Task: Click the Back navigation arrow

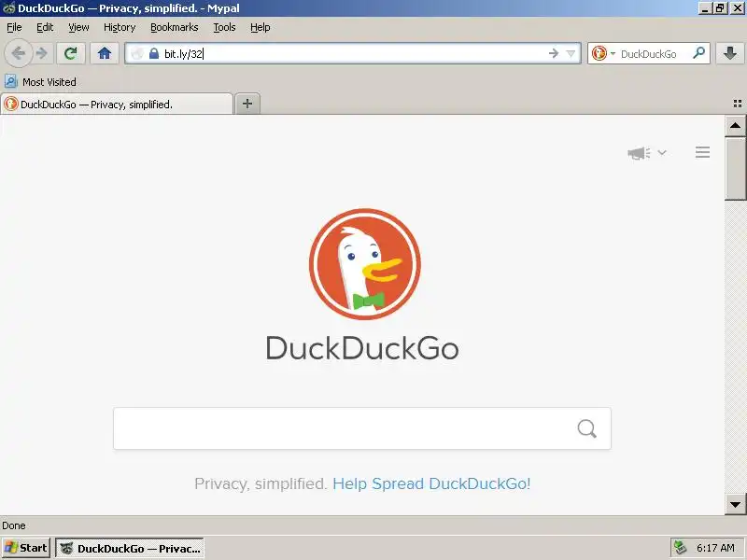Action: click(18, 53)
